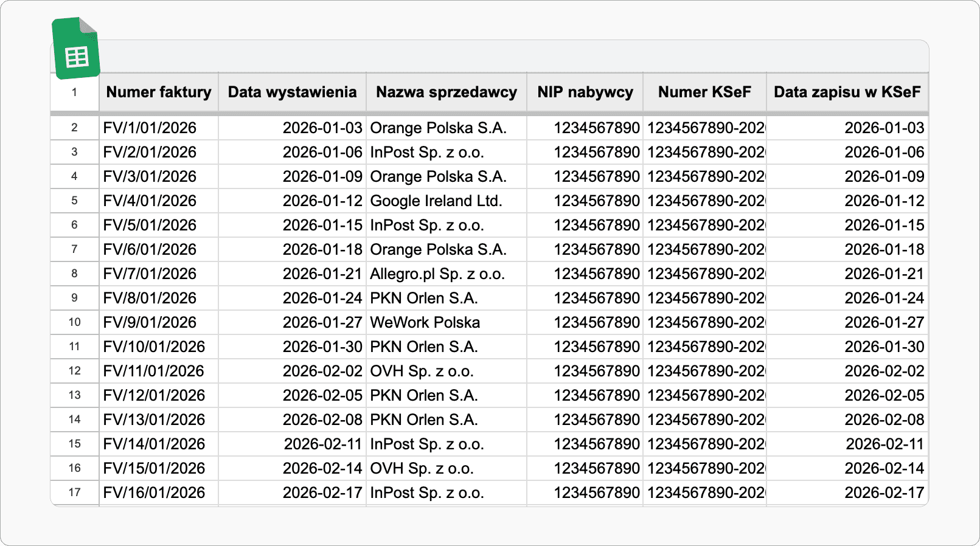Click NIP nabywcy cell in FV/1/01/2026 row
The image size is (980, 546).
coord(585,128)
